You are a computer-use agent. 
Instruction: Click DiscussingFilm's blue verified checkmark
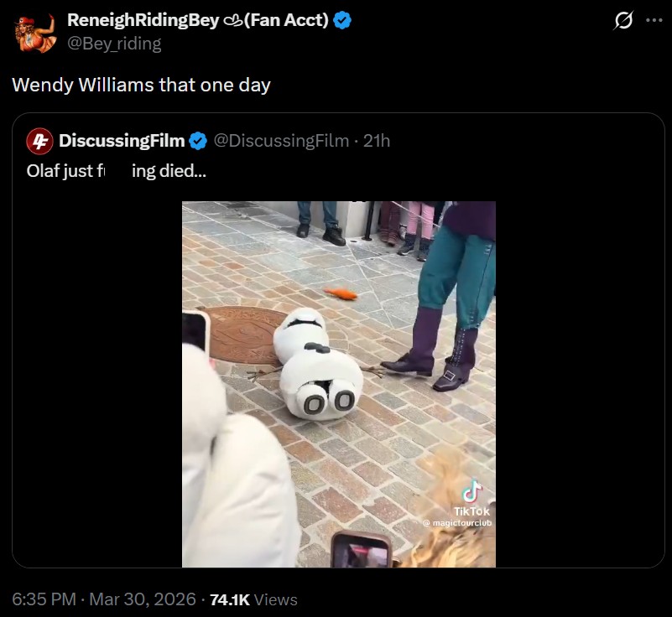(x=198, y=140)
